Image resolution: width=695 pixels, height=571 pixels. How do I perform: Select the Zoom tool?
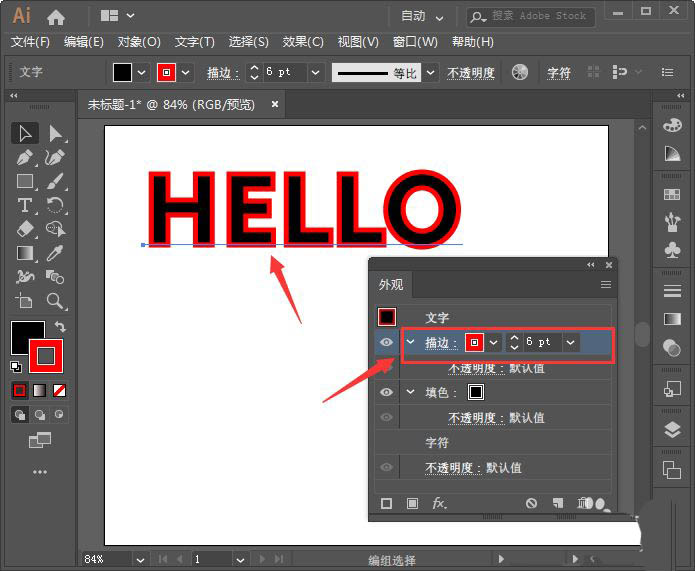tap(55, 301)
